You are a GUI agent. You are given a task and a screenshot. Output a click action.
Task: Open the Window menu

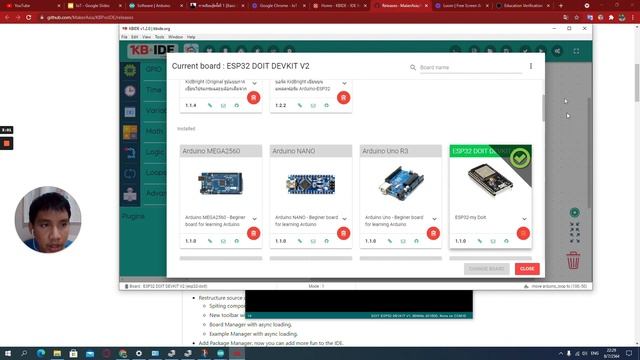point(176,37)
